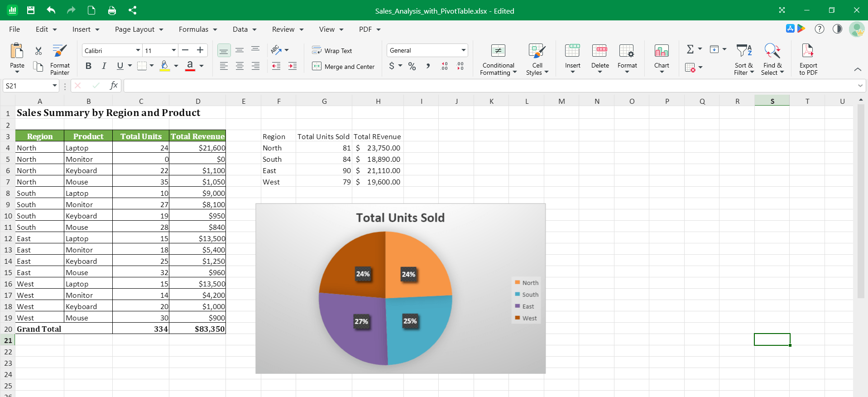This screenshot has height=397, width=868.
Task: Click the Sort & Filter icon
Action: click(744, 51)
